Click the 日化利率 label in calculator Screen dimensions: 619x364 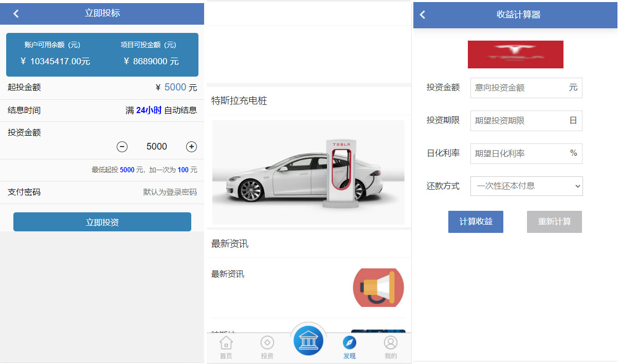443,153
